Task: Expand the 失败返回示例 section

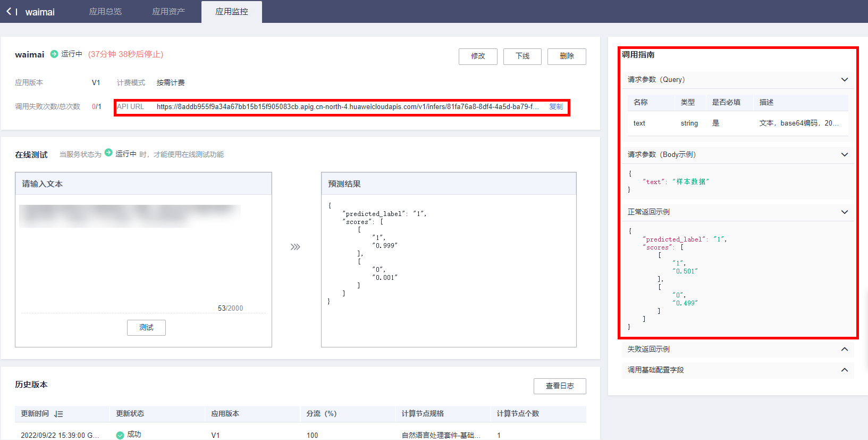Action: 844,350
